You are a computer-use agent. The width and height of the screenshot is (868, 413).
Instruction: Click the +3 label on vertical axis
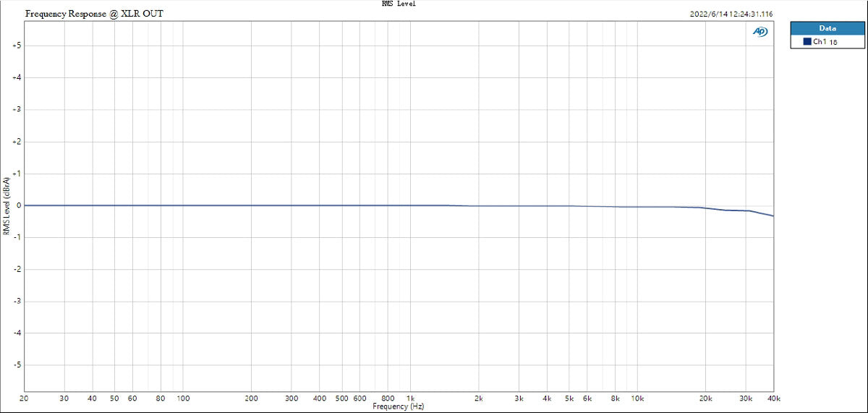(16, 109)
